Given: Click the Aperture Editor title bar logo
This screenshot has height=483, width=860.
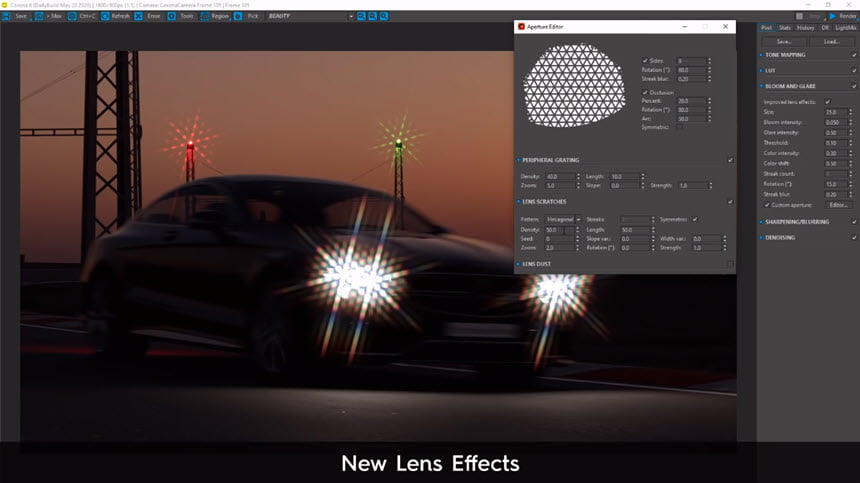Looking at the screenshot, I should [x=521, y=26].
